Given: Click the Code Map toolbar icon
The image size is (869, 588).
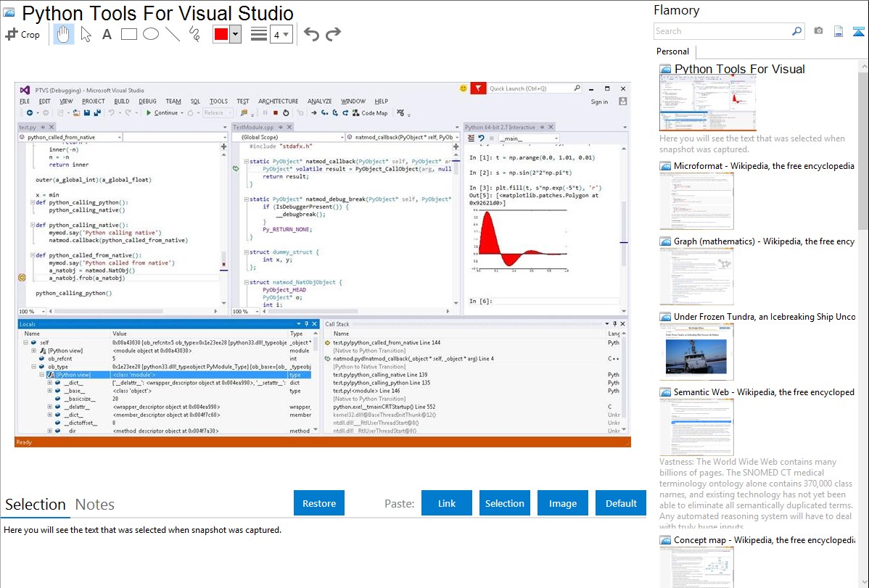Looking at the screenshot, I should coord(356,113).
